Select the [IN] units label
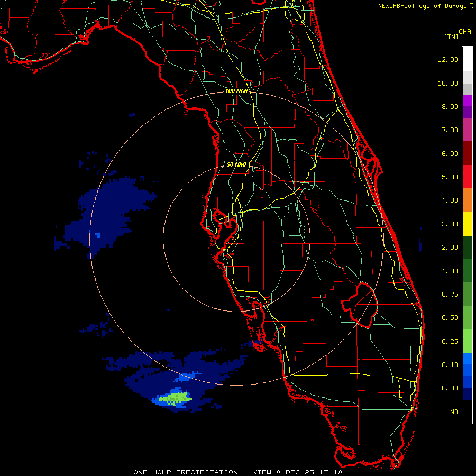The height and width of the screenshot is (476, 476). coord(451,36)
